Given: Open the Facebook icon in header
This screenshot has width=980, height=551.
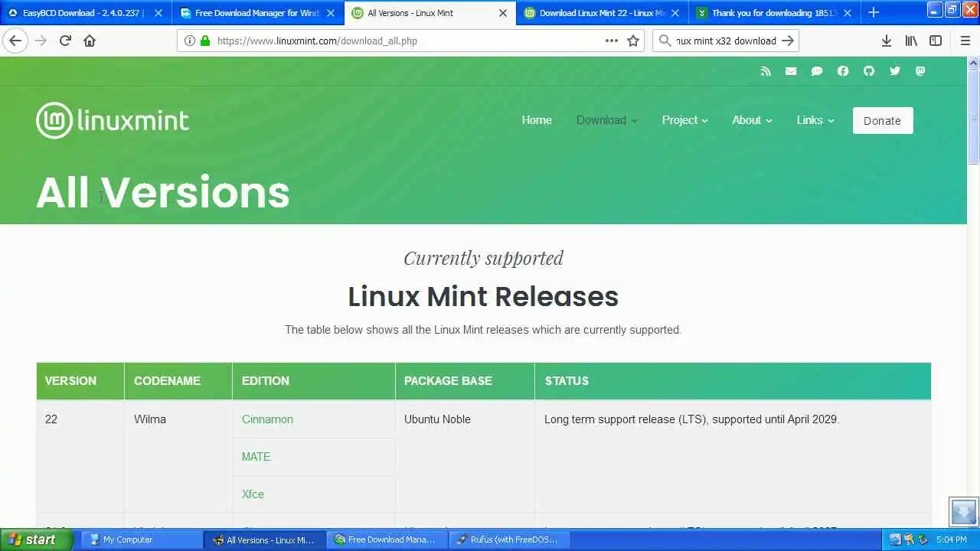Looking at the screenshot, I should click(843, 71).
